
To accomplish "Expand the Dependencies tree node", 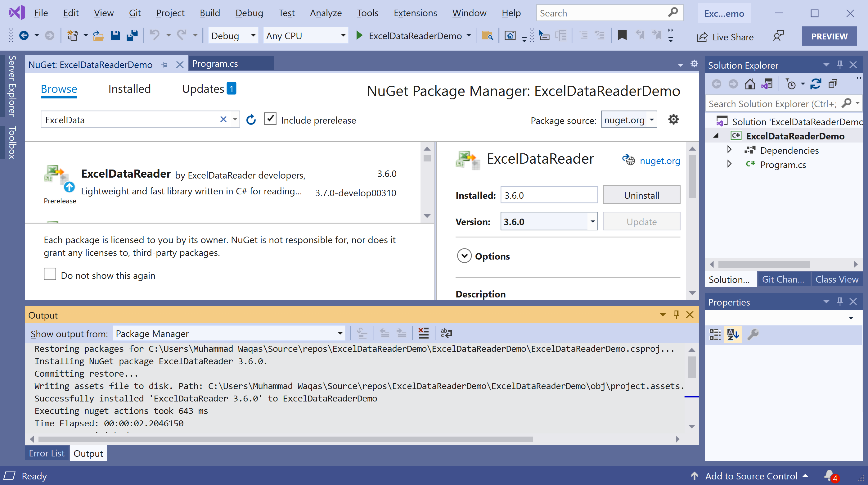I will (729, 150).
